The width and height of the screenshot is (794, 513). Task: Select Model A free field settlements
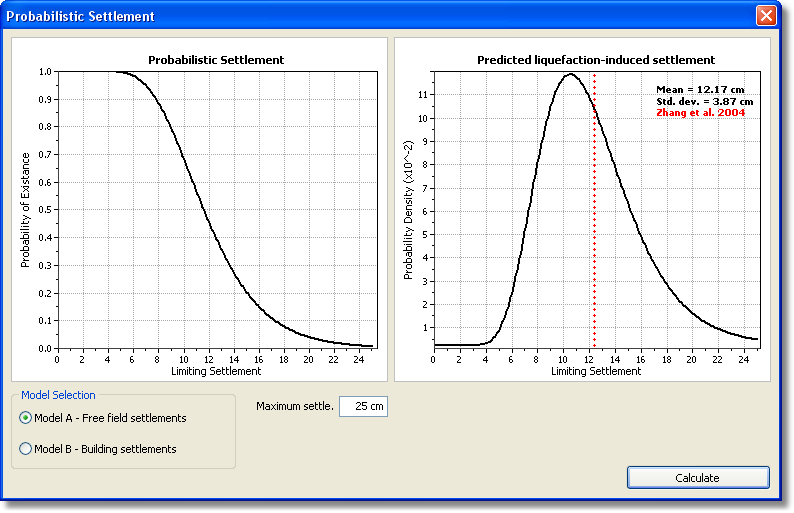coord(26,418)
